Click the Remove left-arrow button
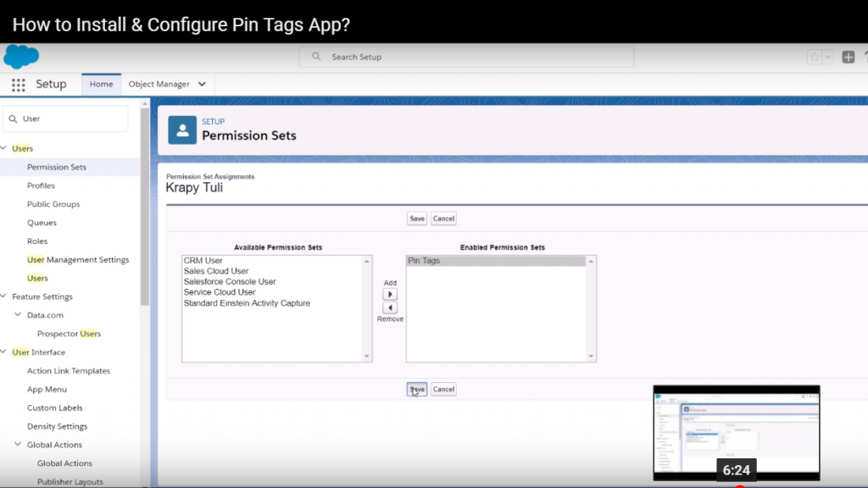The image size is (868, 488). pos(390,308)
